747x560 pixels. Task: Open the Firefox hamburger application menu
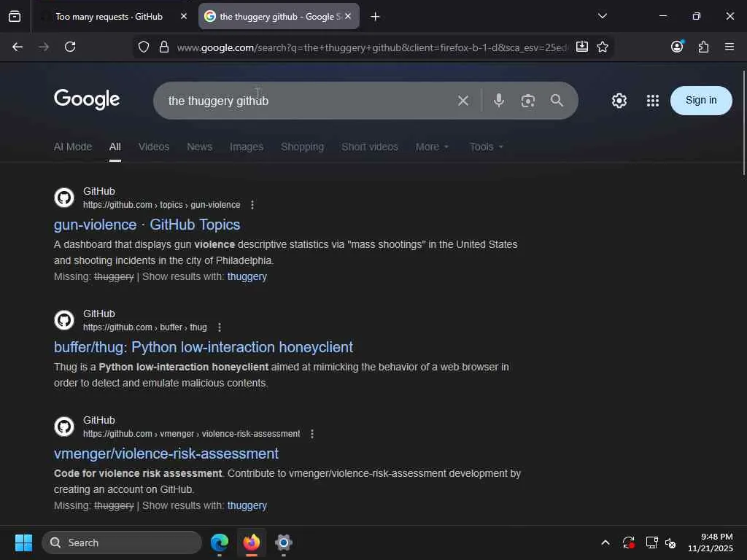point(729,47)
